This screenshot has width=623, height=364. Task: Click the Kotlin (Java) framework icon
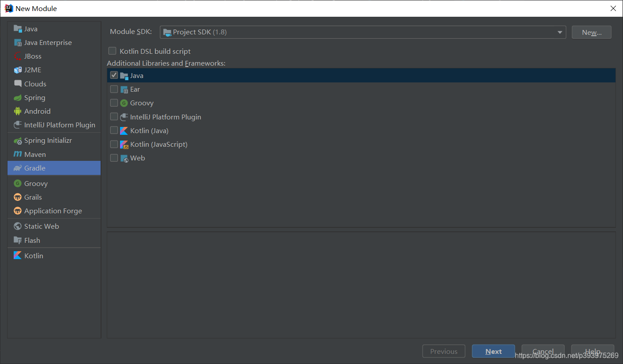pyautogui.click(x=124, y=131)
